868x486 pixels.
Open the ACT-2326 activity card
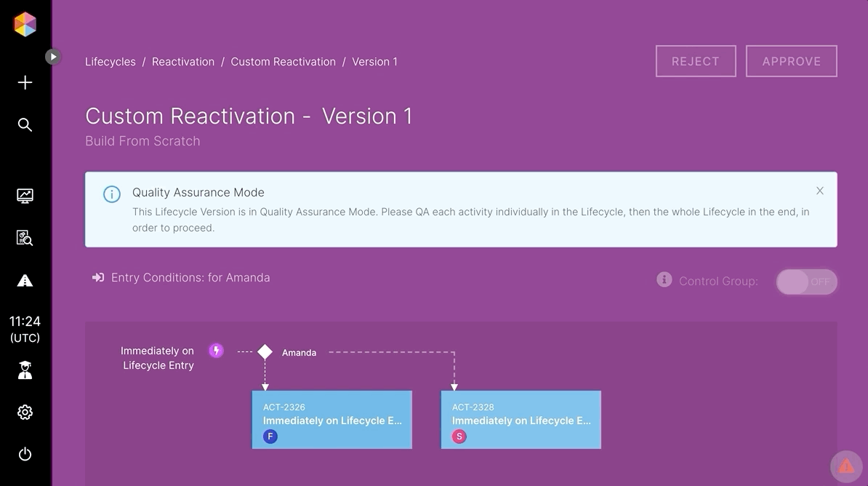coord(331,420)
